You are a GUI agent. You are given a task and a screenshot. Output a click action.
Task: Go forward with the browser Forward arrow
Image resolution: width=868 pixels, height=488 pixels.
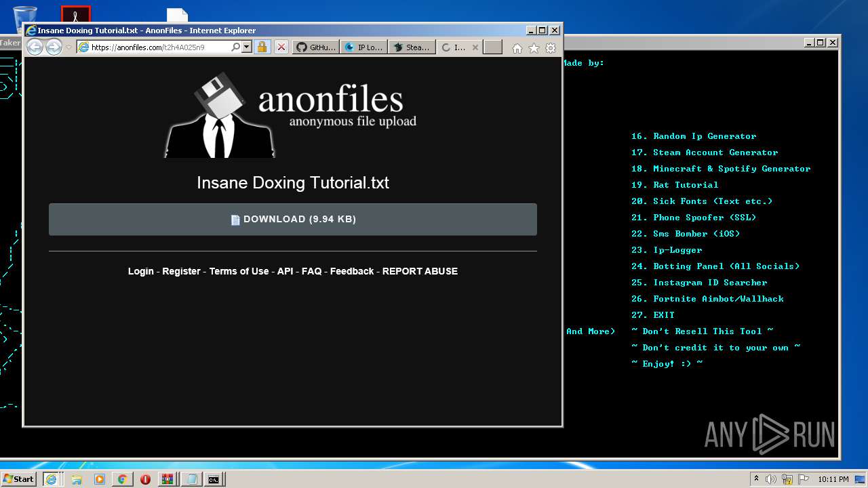click(x=54, y=47)
